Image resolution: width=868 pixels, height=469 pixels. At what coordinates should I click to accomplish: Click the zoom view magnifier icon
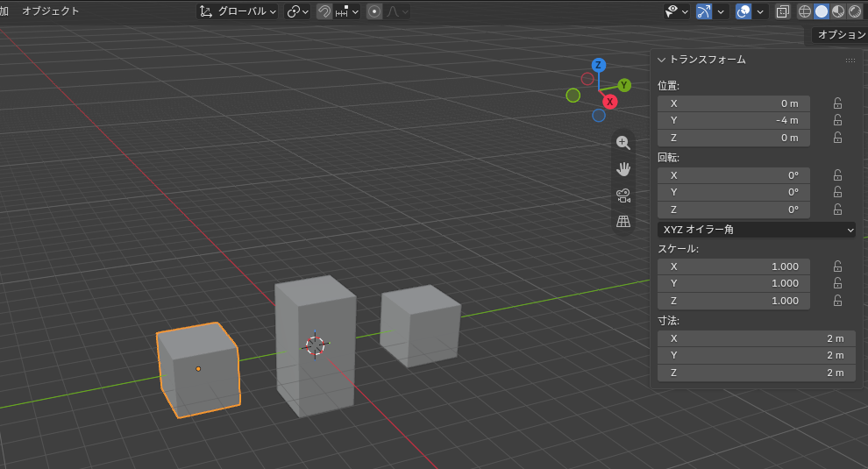pos(623,142)
